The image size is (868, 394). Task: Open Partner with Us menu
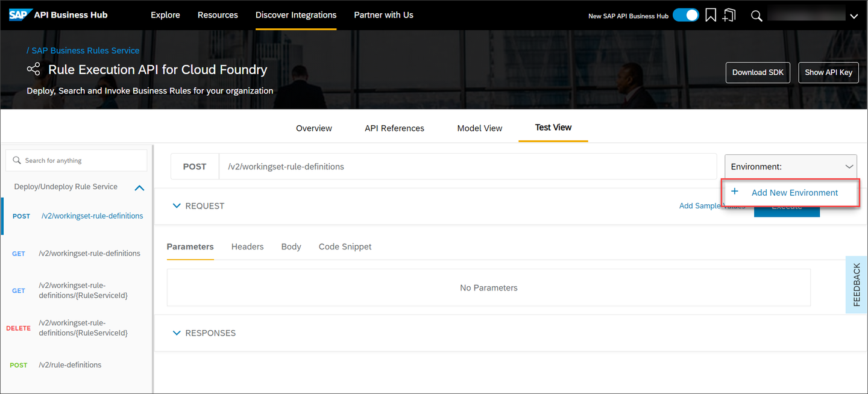point(383,15)
